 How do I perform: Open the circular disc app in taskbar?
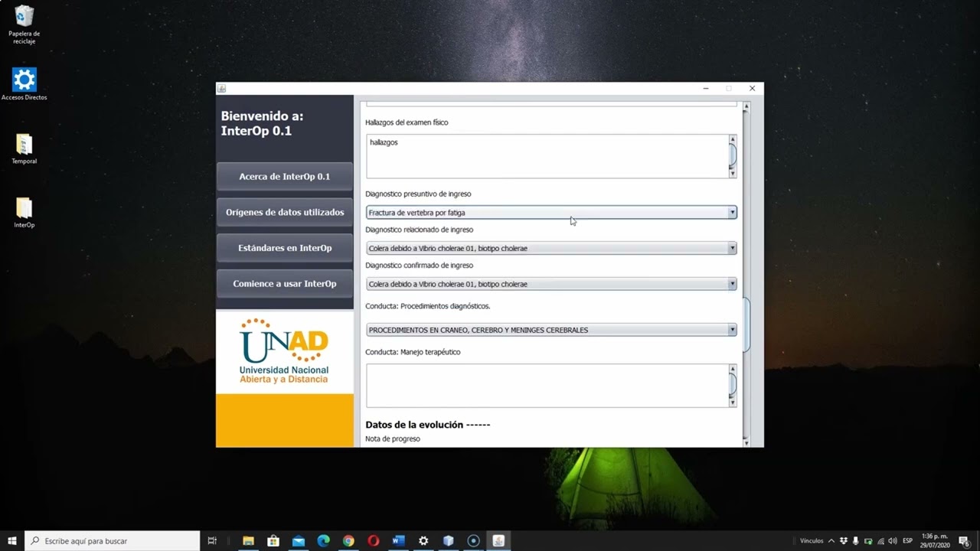coord(473,540)
